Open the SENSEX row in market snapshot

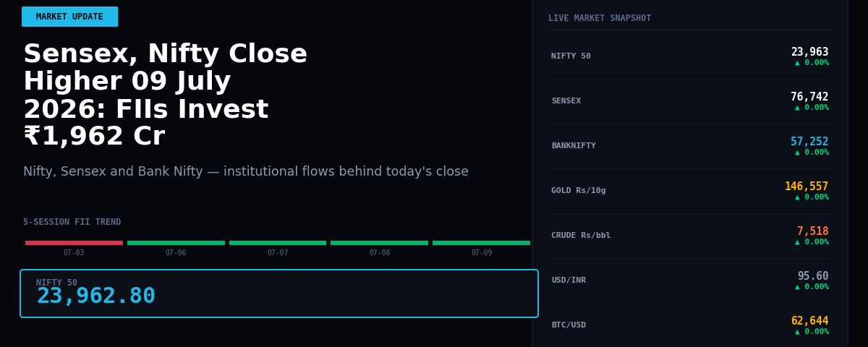pyautogui.click(x=690, y=101)
